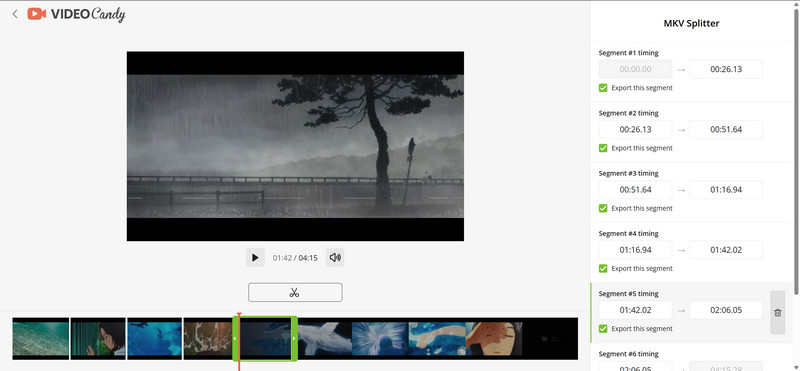Select the blue paint swirl timeline thumbnail

(437, 339)
